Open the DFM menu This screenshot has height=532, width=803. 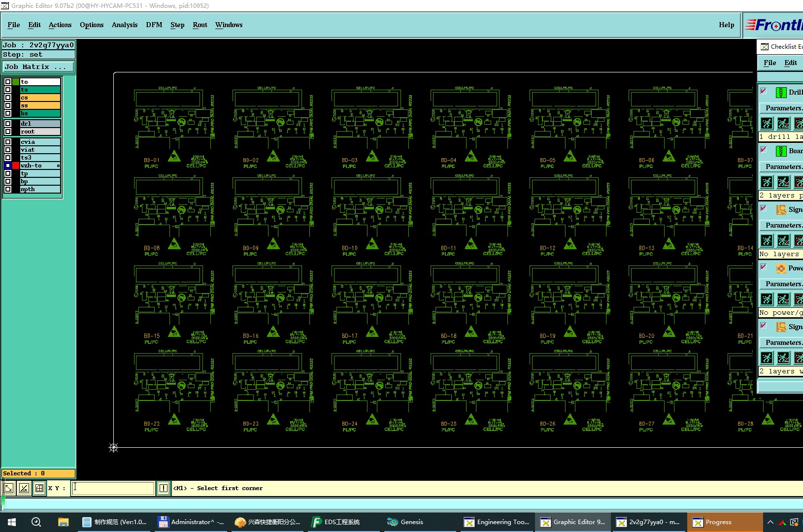coord(154,25)
